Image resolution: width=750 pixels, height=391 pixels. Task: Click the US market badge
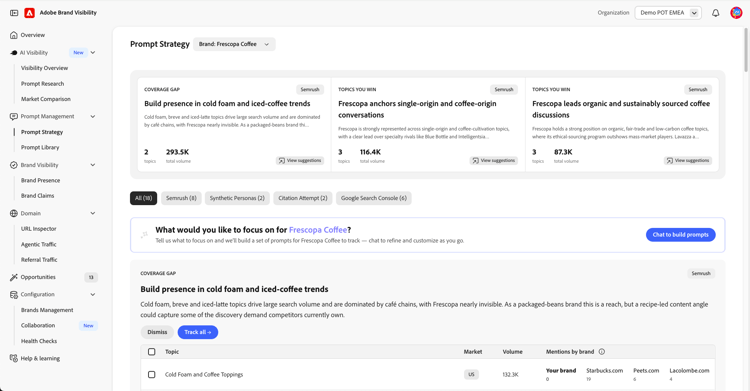tap(471, 375)
